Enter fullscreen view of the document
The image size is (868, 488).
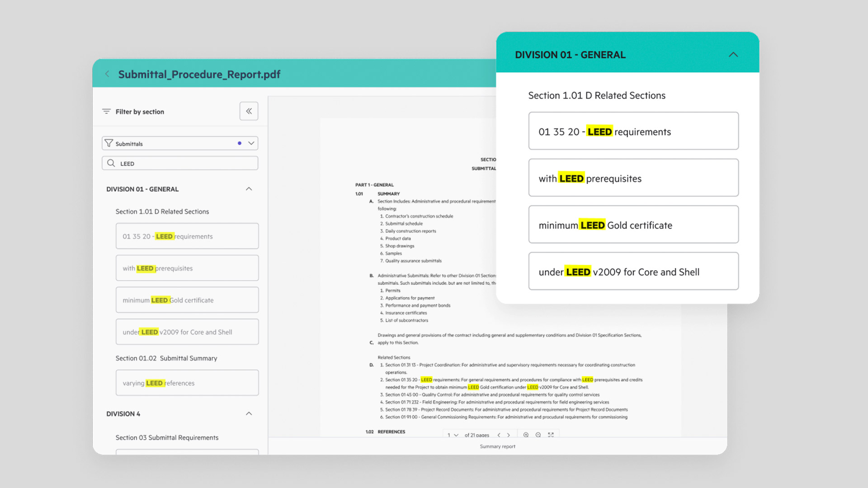point(551,435)
